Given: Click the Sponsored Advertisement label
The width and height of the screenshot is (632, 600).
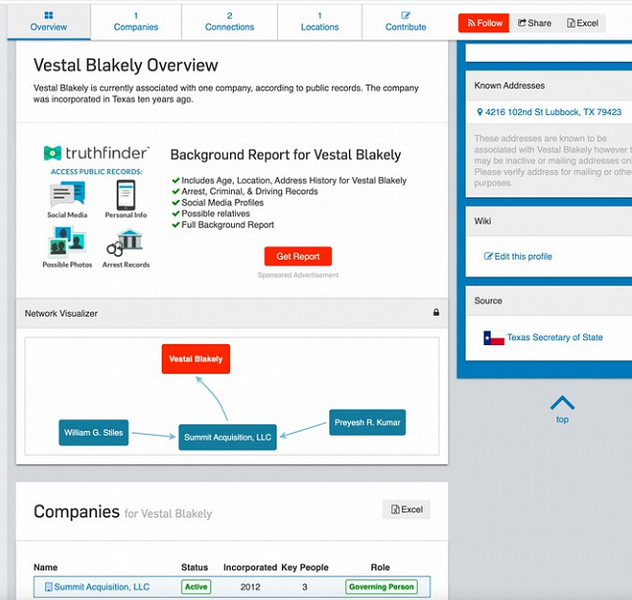Looking at the screenshot, I should (298, 275).
